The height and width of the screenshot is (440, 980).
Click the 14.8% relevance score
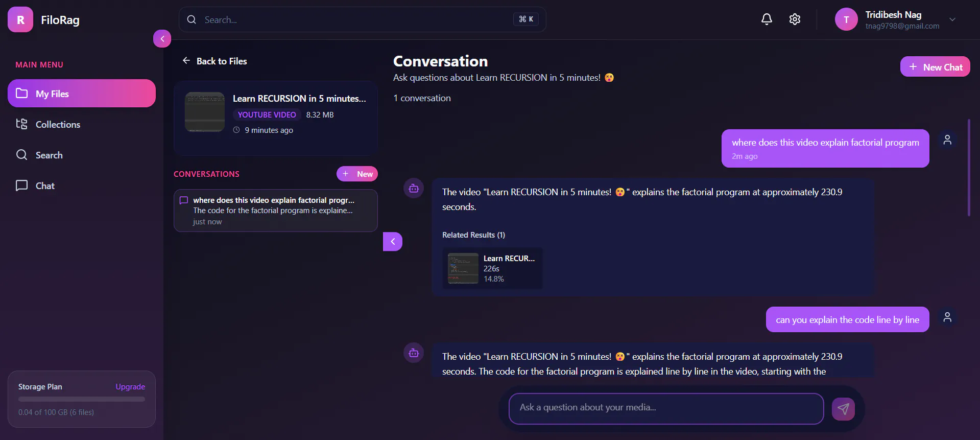pos(494,279)
